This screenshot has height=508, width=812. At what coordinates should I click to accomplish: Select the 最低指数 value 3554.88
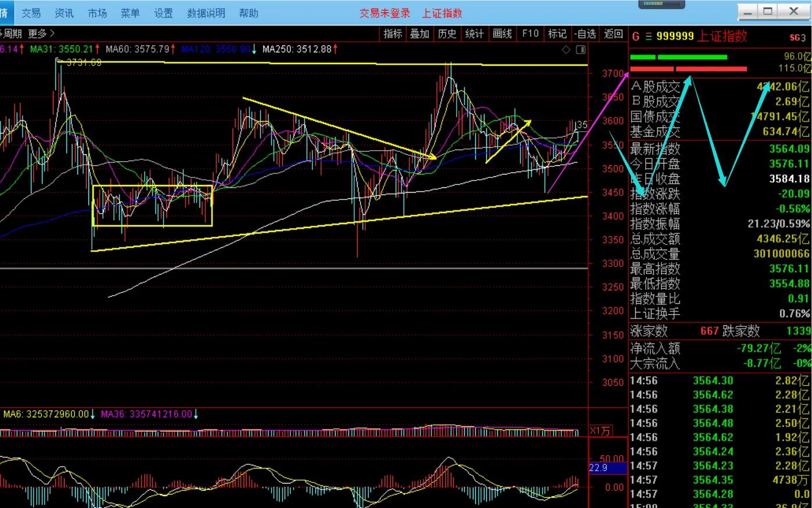(x=789, y=283)
